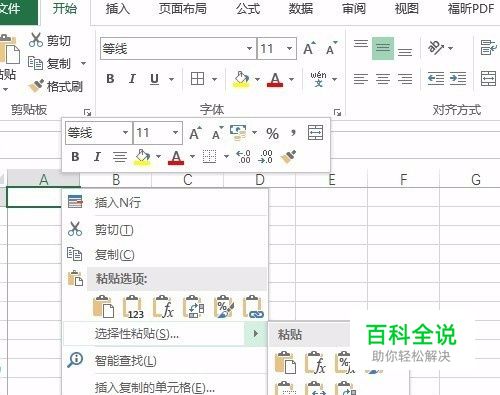Align text right in the ribbon
Screen dimensions: 500x395
[405, 79]
